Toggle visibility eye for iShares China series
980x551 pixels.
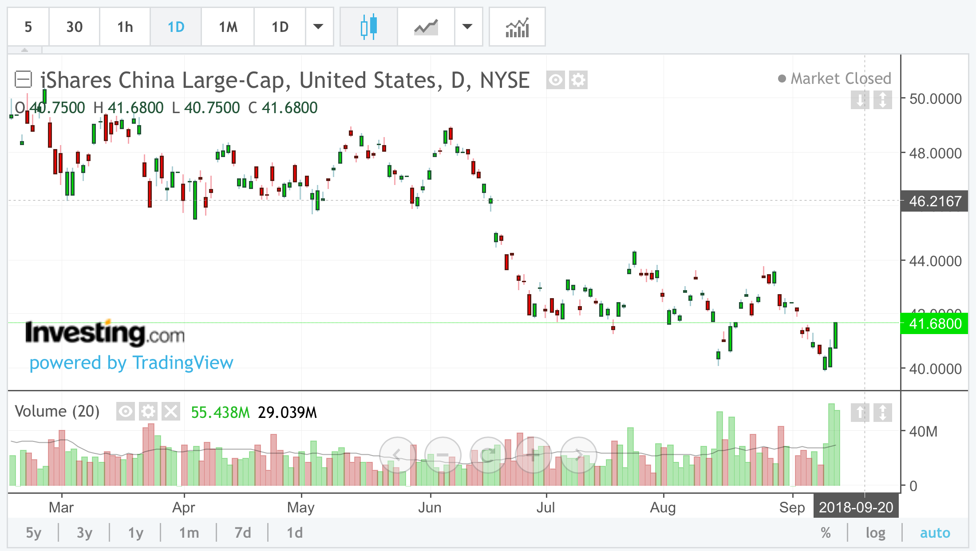coord(555,80)
